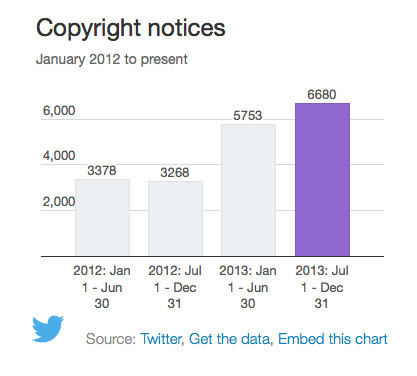This screenshot has height=376, width=417.
Task: Click the 3378 bar for Jan–Jun 2012
Action: coord(102,218)
